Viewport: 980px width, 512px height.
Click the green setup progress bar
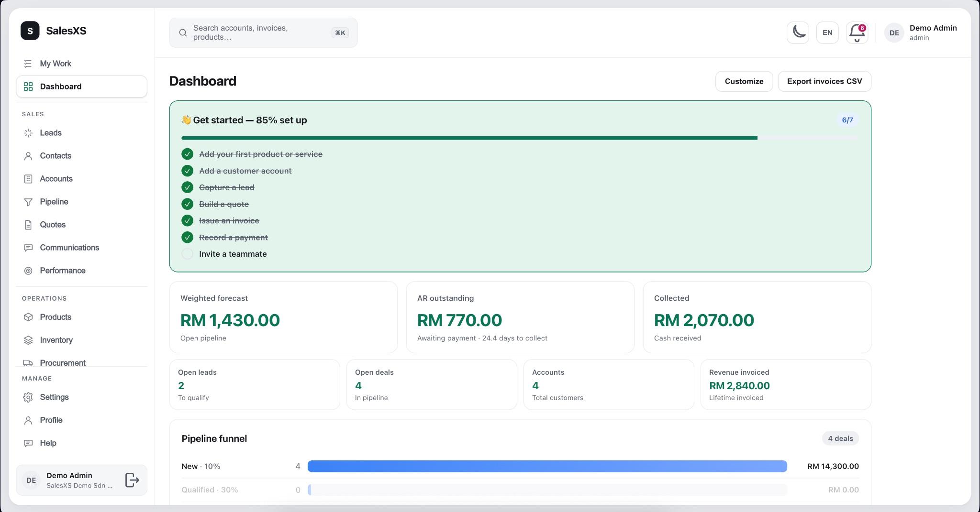469,138
